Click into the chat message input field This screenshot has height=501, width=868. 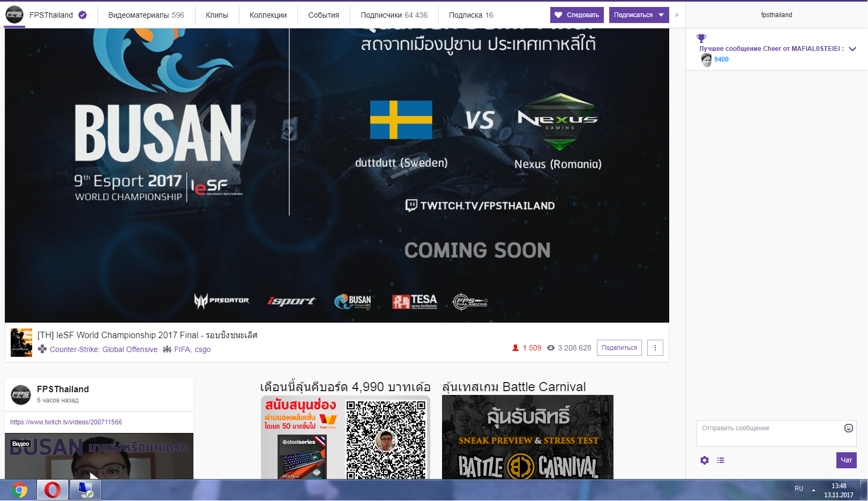pyautogui.click(x=769, y=433)
